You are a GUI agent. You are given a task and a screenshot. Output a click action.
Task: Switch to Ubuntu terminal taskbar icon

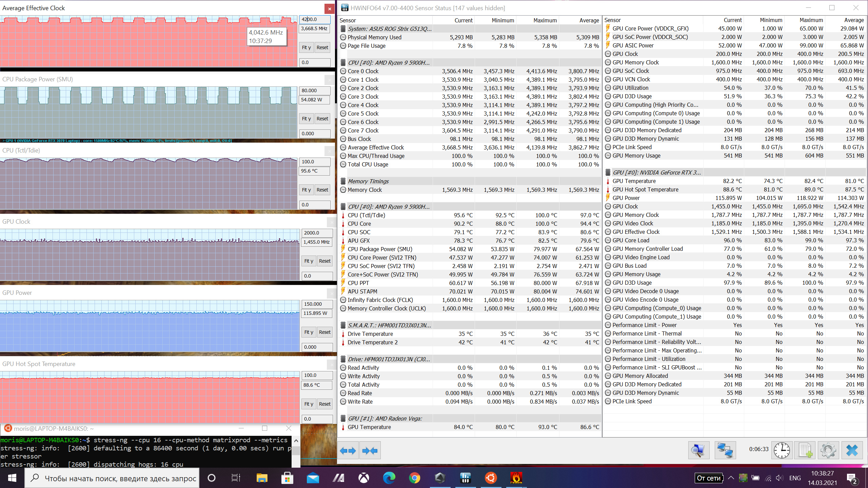click(x=491, y=478)
